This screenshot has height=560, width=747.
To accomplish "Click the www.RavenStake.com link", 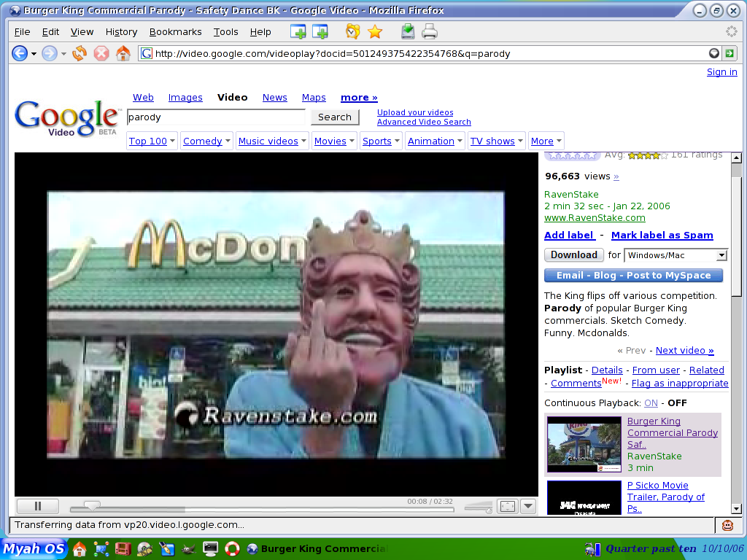I will 595,217.
